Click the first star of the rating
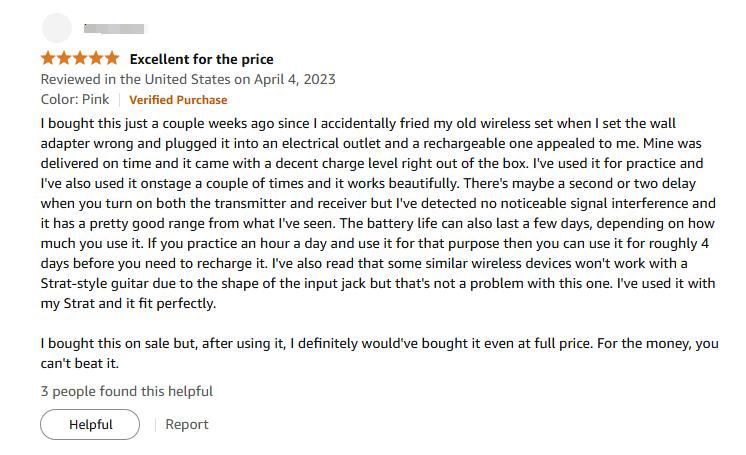Image resolution: width=746 pixels, height=455 pixels. (48, 58)
